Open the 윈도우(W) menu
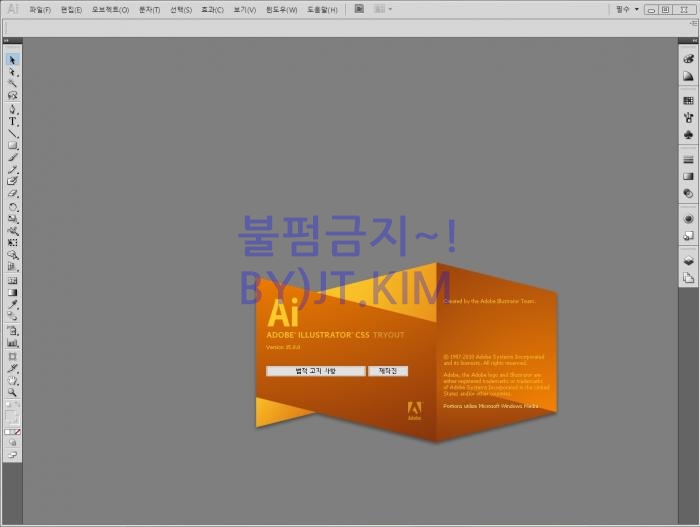Image resolution: width=700 pixels, height=527 pixels. point(281,9)
